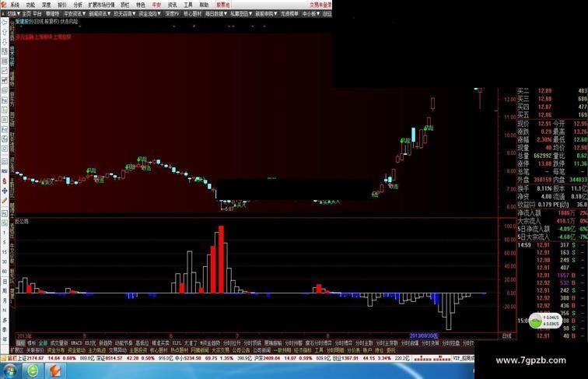This screenshot has width=588, height=379.
Task: Open the 分析 menu
Action: [x=78, y=5]
